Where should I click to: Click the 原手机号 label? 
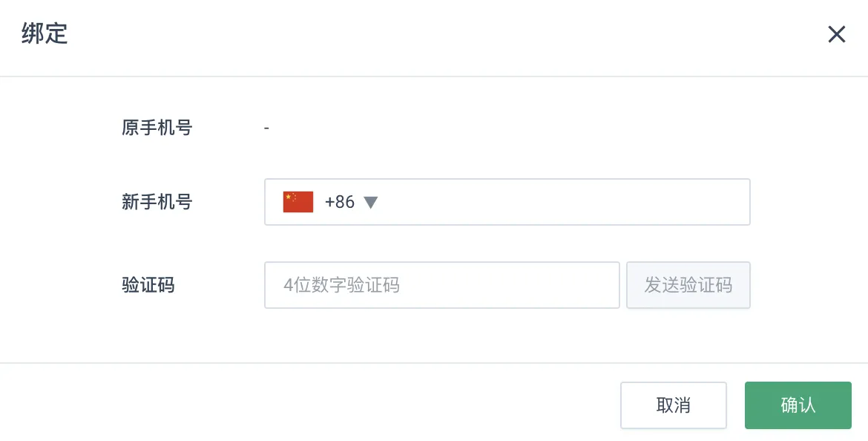(157, 128)
